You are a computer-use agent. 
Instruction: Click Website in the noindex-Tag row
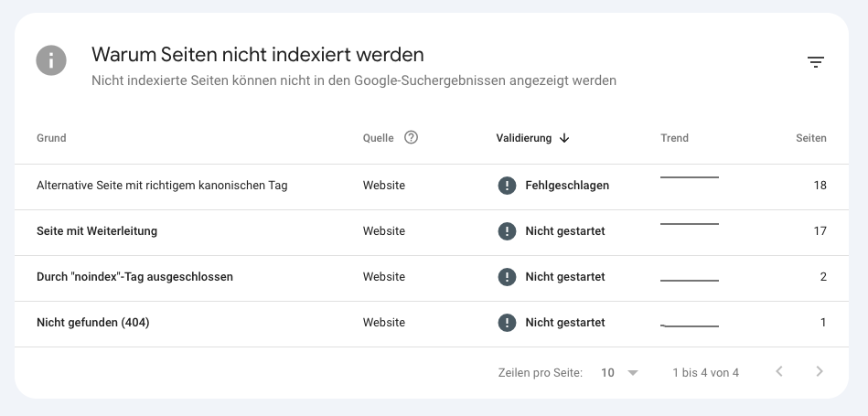click(383, 277)
